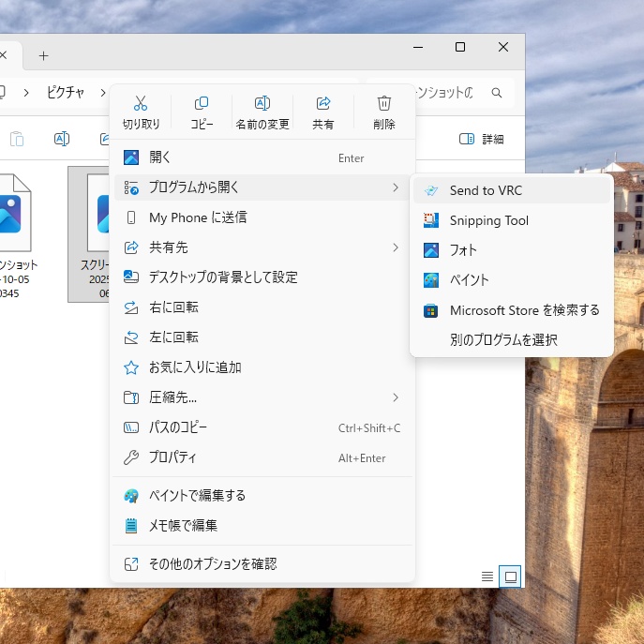The width and height of the screenshot is (644, 644).
Task: Select 圧縮先... menu entry
Action: click(262, 397)
